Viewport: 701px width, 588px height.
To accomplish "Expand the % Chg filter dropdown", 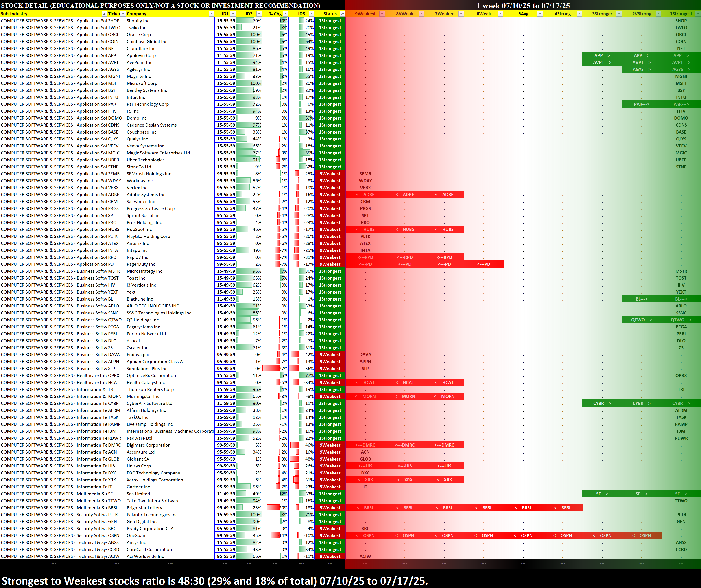I will pos(285,14).
